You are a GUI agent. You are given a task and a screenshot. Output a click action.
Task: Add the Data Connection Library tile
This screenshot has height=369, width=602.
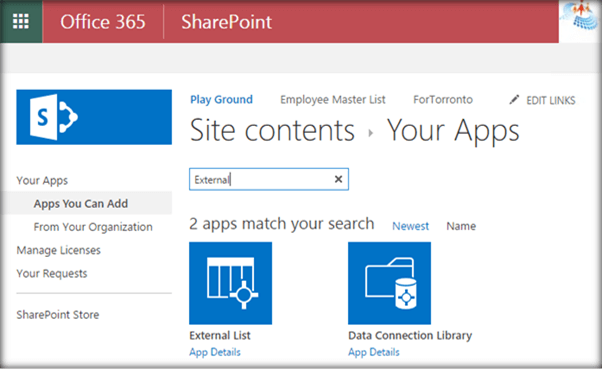389,283
